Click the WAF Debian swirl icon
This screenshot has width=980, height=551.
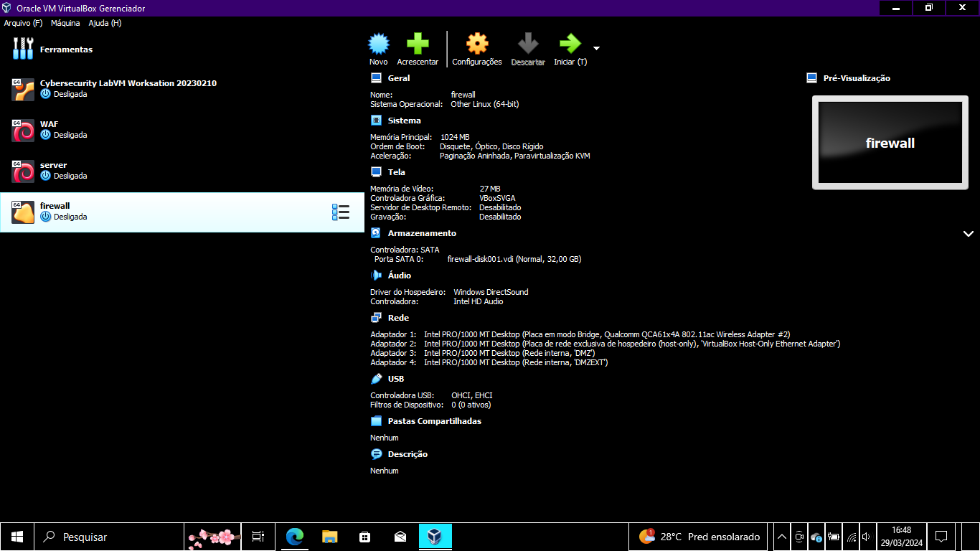(x=23, y=131)
